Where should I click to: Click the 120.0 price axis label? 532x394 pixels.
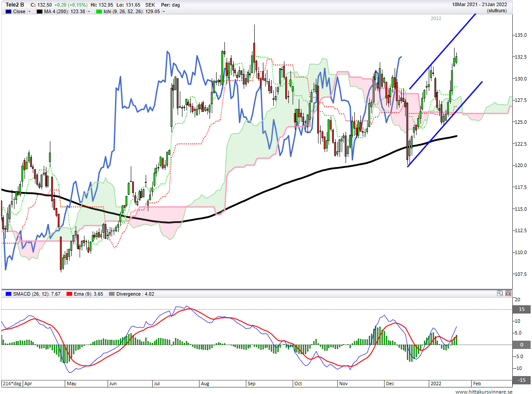[521, 165]
